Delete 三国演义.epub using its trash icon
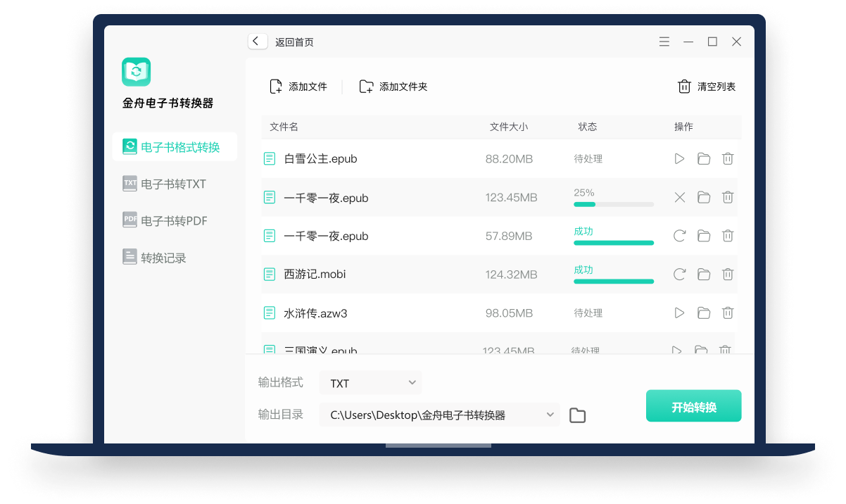The width and height of the screenshot is (846, 504). 727,350
